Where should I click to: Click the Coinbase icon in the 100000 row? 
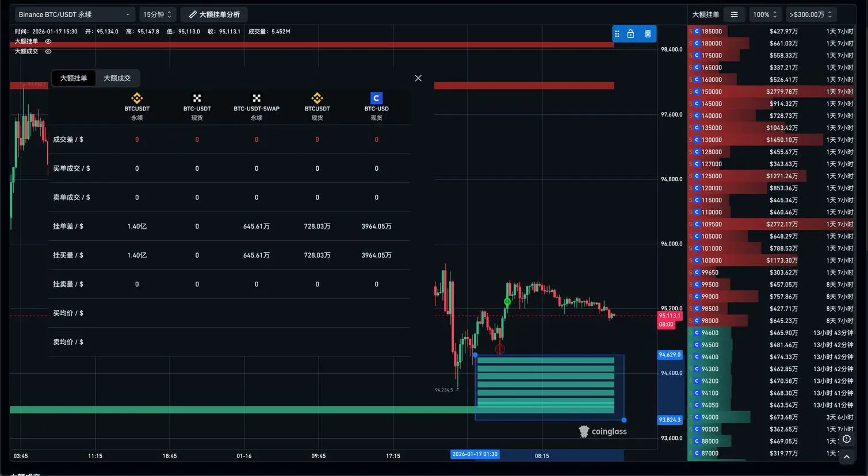(x=697, y=261)
